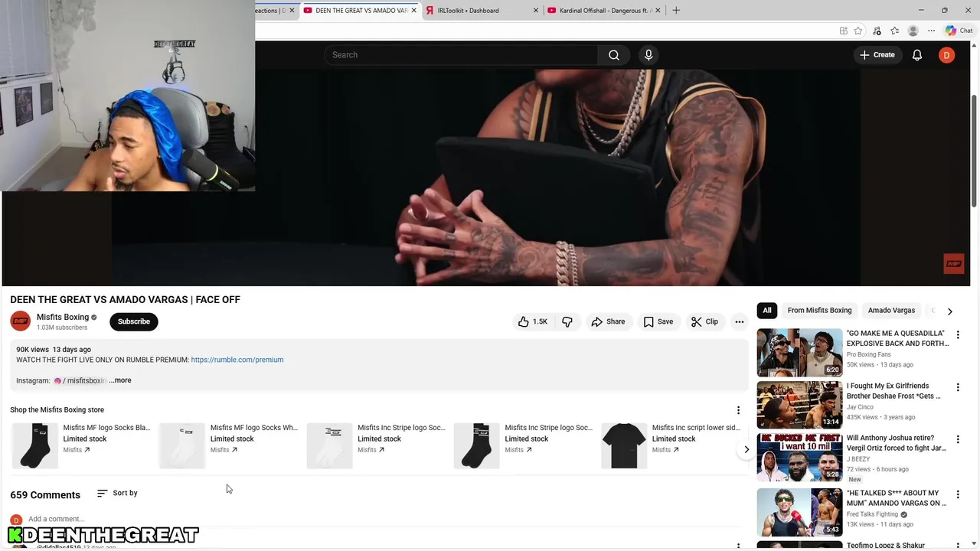Open 'GO MAKE ME A QUESADILLA' video thumbnail
The height and width of the screenshot is (551, 980).
click(x=799, y=353)
